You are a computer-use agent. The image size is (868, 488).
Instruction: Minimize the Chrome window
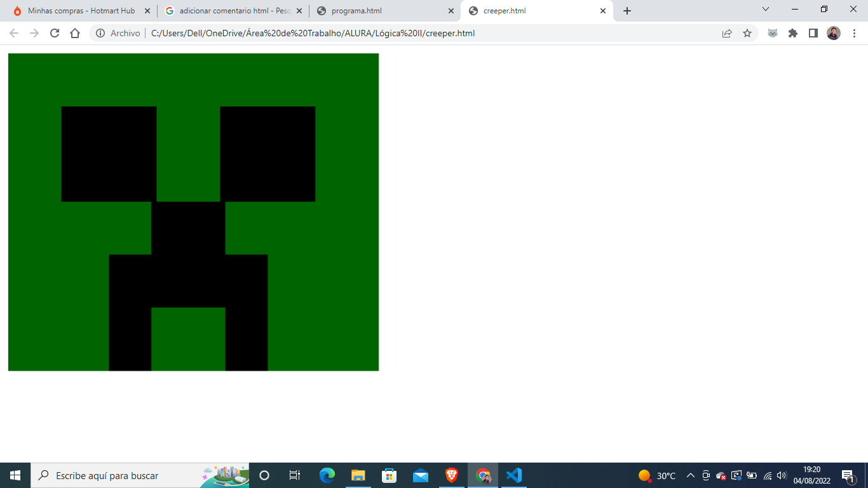795,9
